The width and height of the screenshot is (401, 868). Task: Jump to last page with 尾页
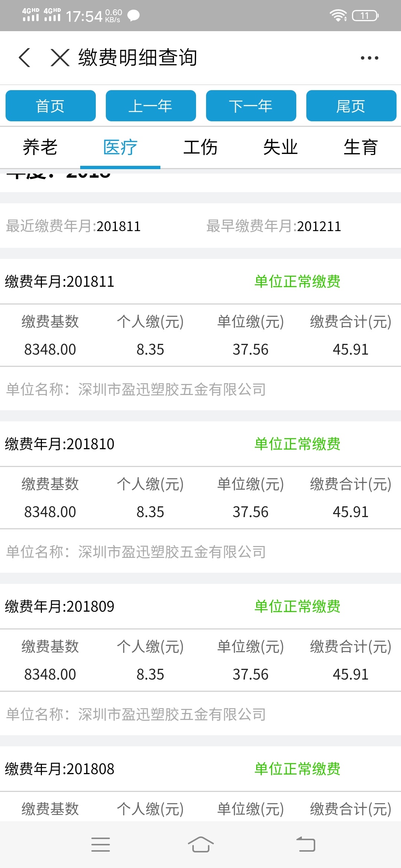[x=351, y=106]
